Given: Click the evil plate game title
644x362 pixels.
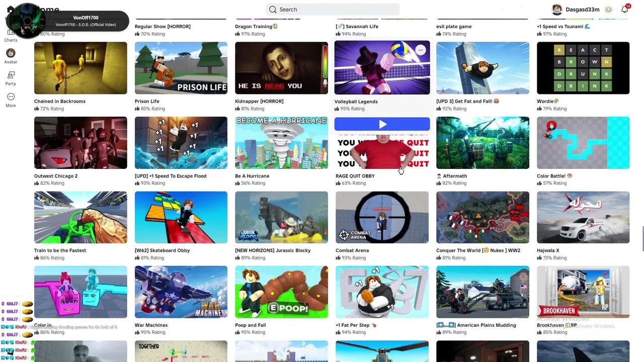Looking at the screenshot, I should click(x=454, y=27).
